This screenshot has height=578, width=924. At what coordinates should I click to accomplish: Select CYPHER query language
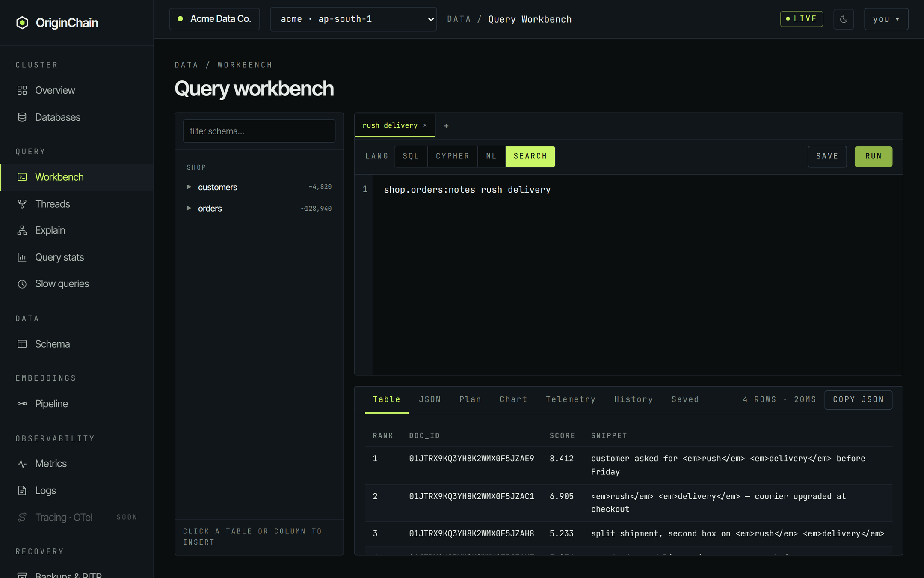[453, 156]
